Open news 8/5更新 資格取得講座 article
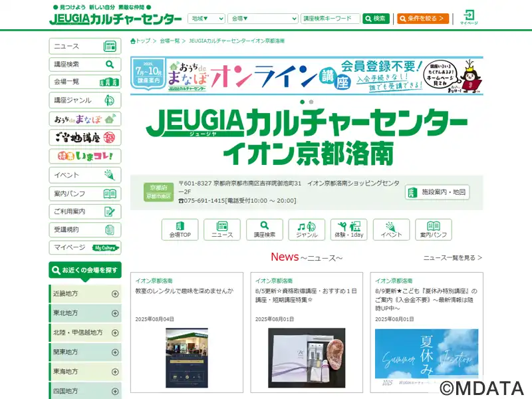 (x=306, y=295)
